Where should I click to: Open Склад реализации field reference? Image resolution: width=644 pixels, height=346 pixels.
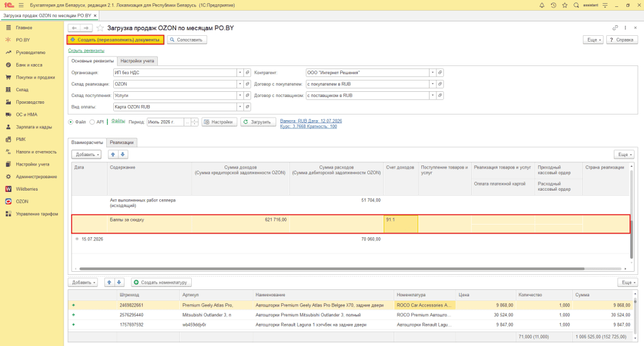pyautogui.click(x=247, y=84)
